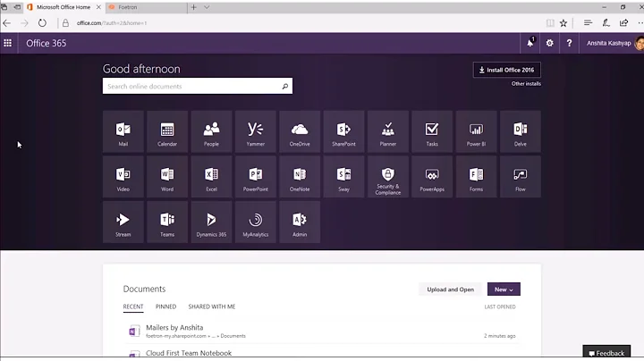Close the Microsoft Office Home tab
Viewport: 644px width, 361px height.
[x=98, y=7]
